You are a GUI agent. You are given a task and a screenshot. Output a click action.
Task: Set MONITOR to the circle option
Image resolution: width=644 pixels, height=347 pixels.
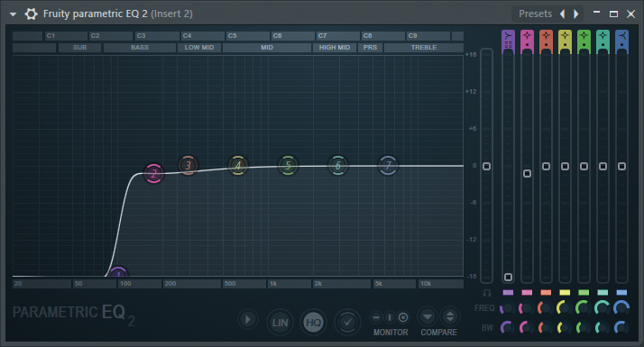coord(404,317)
